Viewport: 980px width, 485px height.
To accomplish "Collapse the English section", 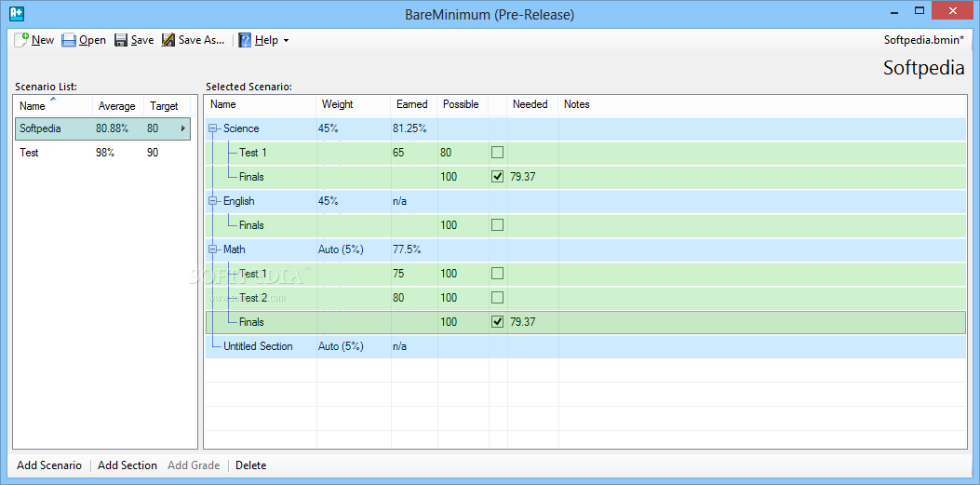I will click(213, 201).
